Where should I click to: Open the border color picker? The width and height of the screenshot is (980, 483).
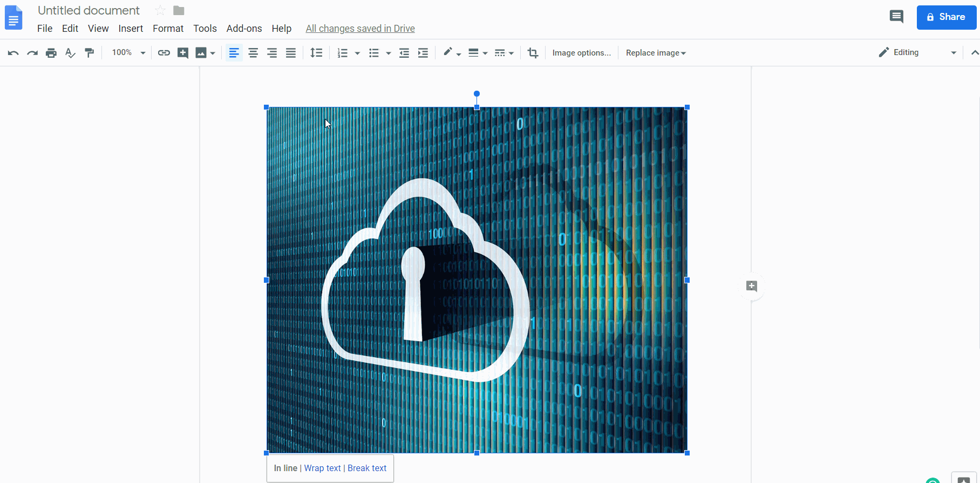451,53
